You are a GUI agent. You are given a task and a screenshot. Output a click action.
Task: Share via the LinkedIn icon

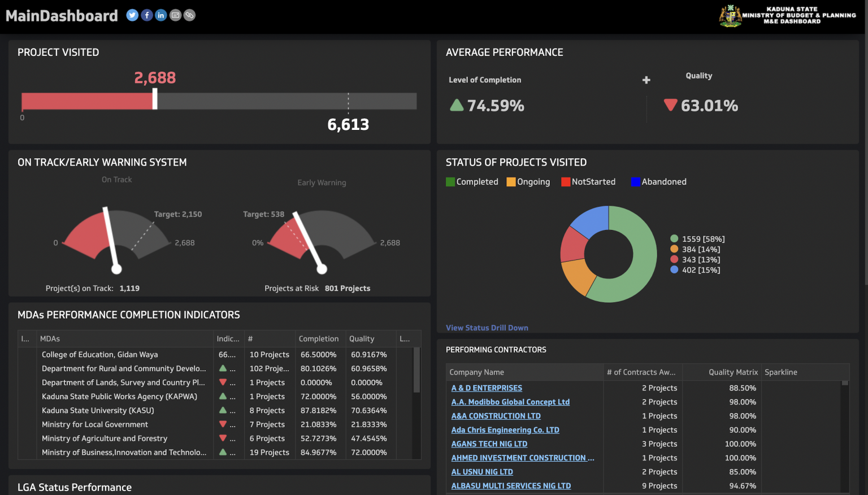pyautogui.click(x=161, y=15)
